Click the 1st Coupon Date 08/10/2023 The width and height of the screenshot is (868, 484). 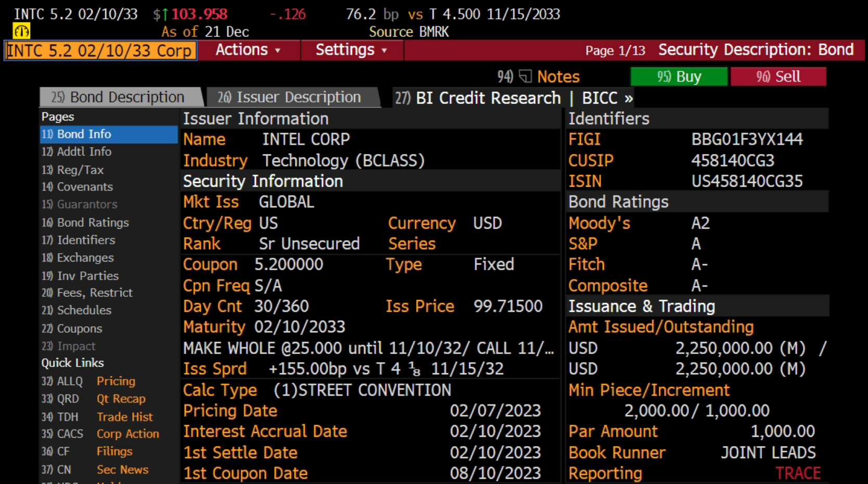point(496,473)
